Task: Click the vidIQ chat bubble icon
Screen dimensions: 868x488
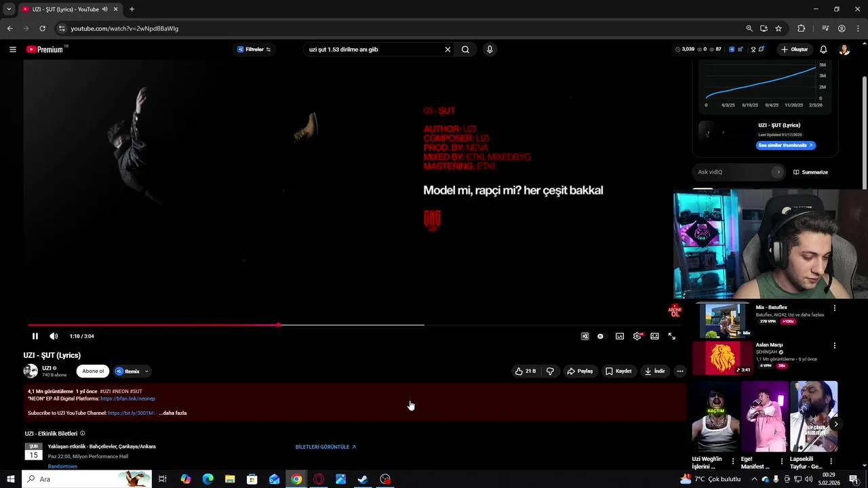Action: pos(762,49)
